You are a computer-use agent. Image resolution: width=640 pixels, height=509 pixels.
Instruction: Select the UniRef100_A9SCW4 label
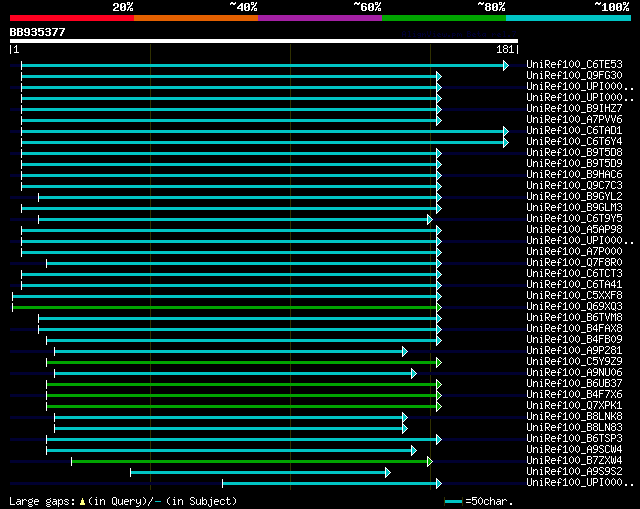574,450
